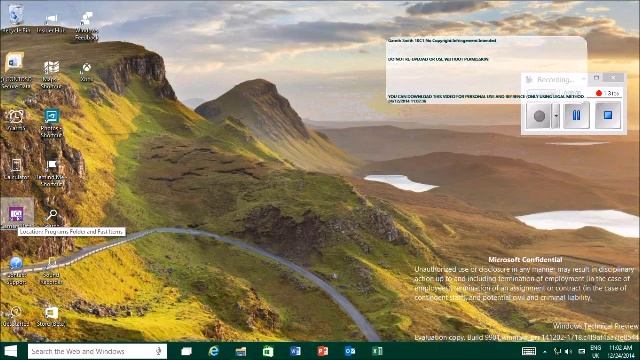This screenshot has height=360, width=640.
Task: Click the round record button in recorder
Action: pyautogui.click(x=539, y=116)
